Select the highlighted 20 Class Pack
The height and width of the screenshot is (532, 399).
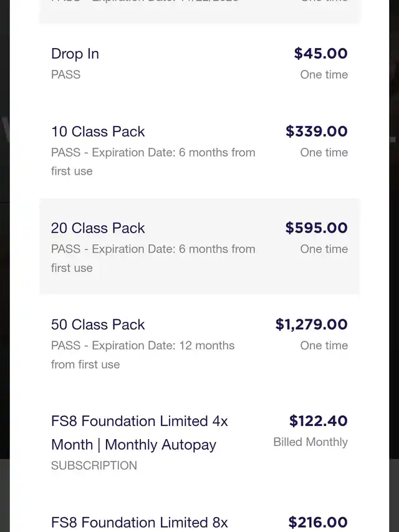pyautogui.click(x=98, y=228)
